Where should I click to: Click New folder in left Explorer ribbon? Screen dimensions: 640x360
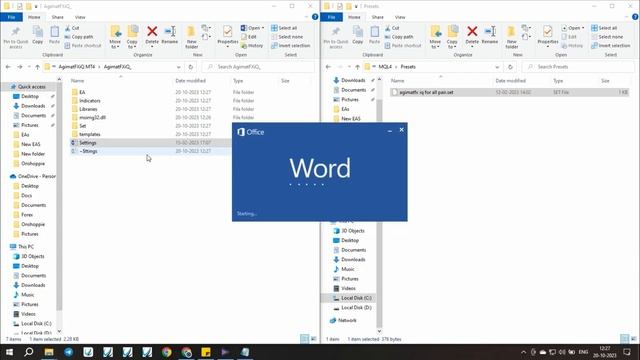click(191, 37)
